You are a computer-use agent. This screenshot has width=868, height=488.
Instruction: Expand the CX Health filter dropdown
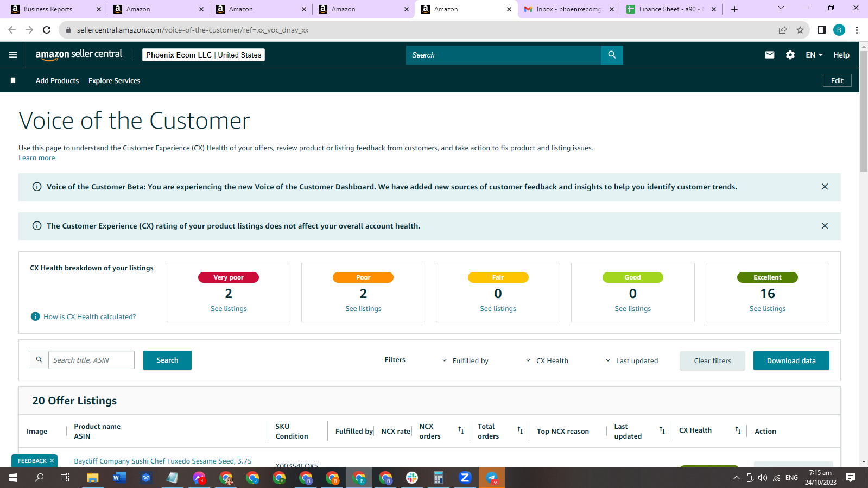[x=547, y=360]
